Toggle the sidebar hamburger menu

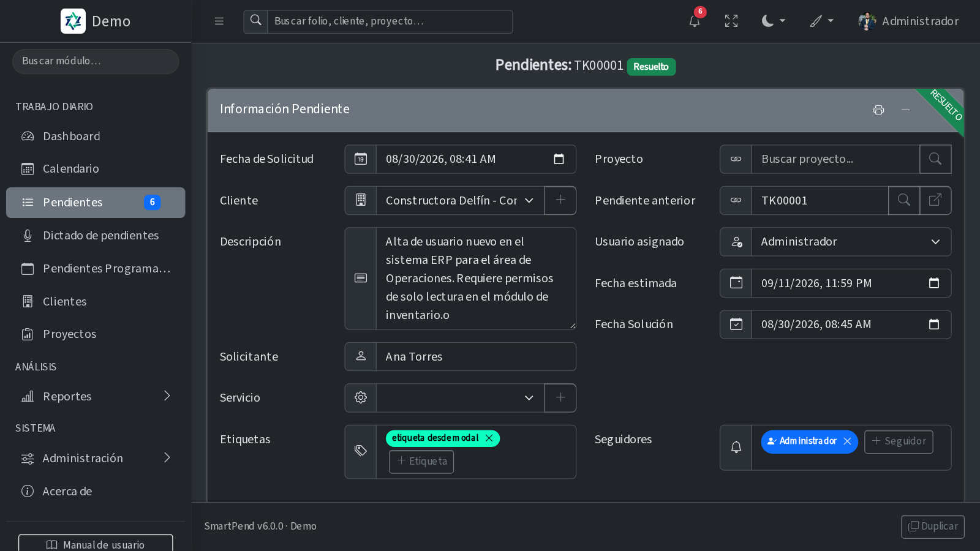click(x=219, y=21)
